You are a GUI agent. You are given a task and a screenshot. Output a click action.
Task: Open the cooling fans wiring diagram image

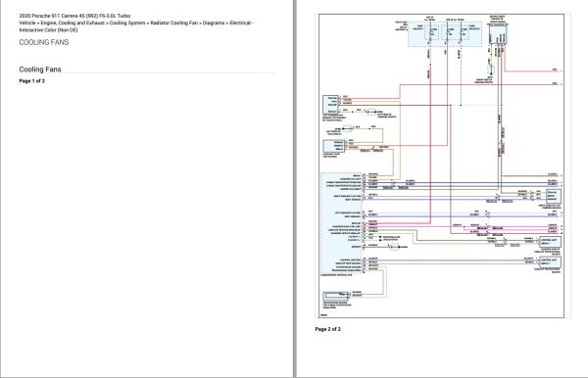tap(441, 165)
